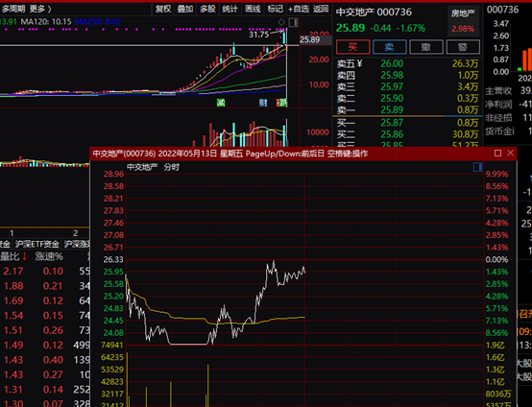Click the red 买 buy button
The width and height of the screenshot is (532, 407).
(x=352, y=47)
